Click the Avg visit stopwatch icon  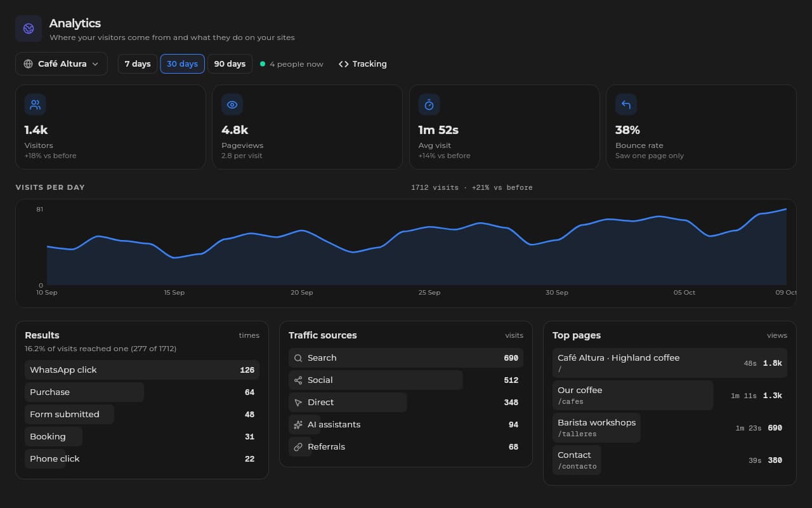pos(429,105)
